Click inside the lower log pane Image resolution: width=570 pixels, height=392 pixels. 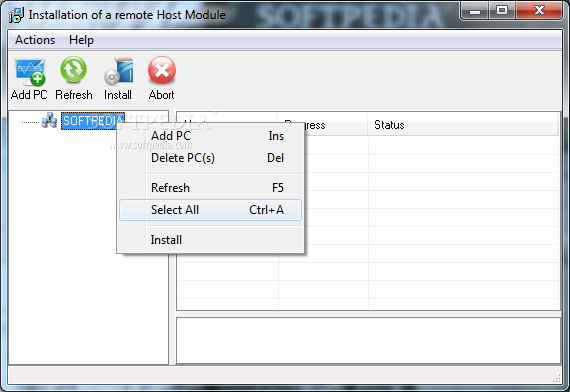tap(368, 340)
